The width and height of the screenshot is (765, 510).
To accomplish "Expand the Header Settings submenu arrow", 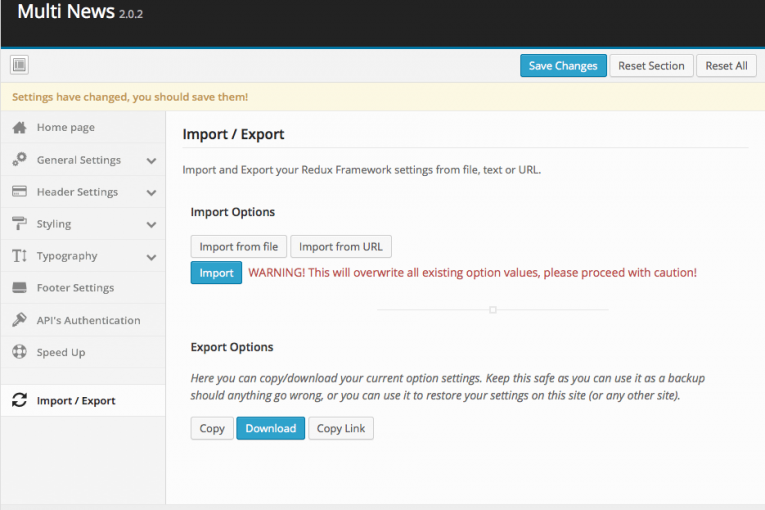I will [152, 193].
